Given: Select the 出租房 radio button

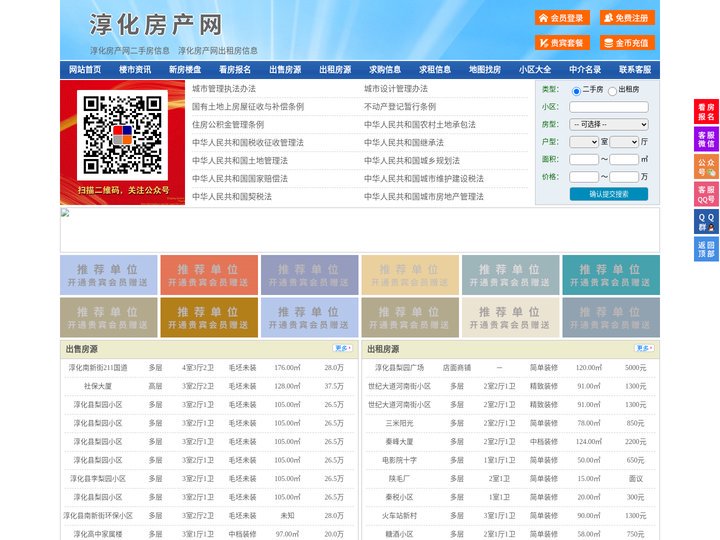Looking at the screenshot, I should (x=612, y=91).
